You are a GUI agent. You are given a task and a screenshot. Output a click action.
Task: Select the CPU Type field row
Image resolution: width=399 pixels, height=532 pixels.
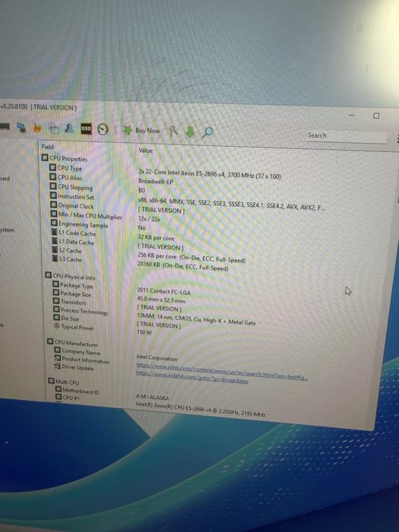66,168
